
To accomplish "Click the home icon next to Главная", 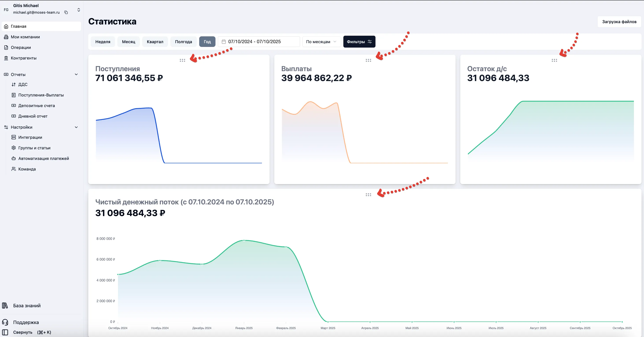I will [x=6, y=26].
